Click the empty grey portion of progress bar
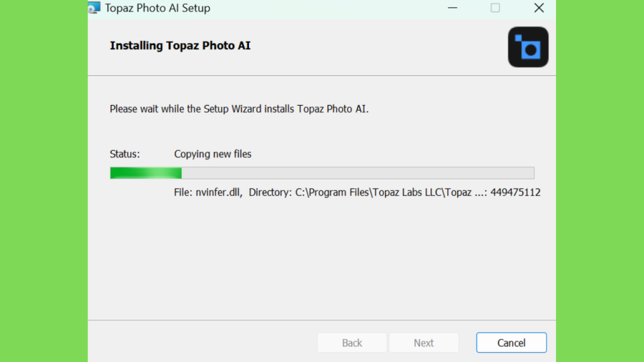Image resolution: width=644 pixels, height=362 pixels. 358,173
